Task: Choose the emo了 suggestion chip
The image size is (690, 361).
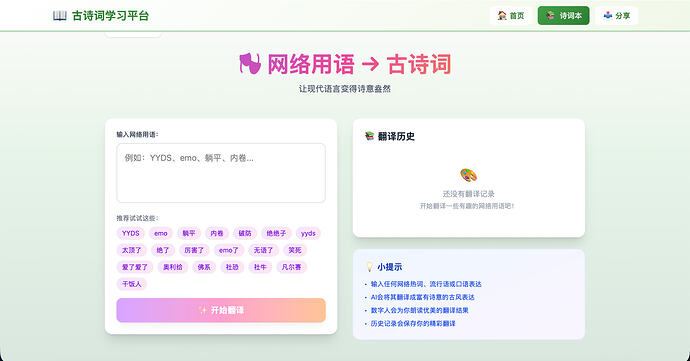Action: (229, 250)
